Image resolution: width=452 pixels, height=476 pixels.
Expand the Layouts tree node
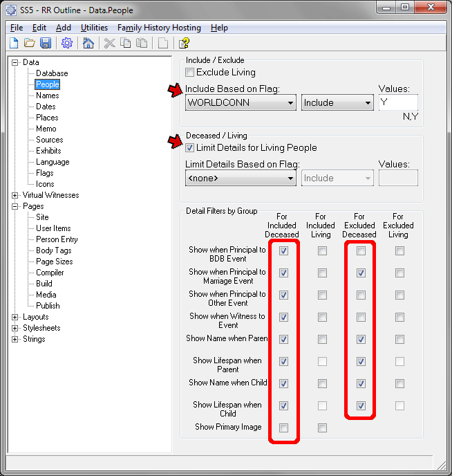click(15, 317)
